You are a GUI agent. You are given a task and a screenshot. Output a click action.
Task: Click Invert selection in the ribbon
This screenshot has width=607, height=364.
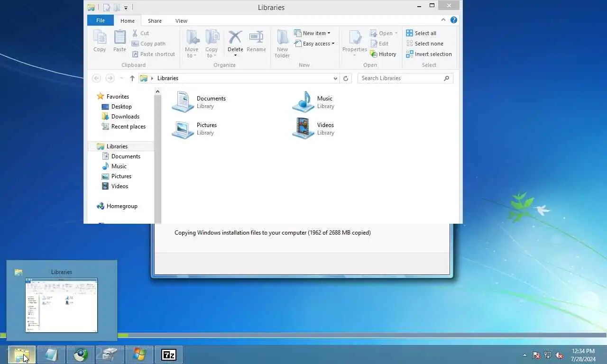point(429,54)
